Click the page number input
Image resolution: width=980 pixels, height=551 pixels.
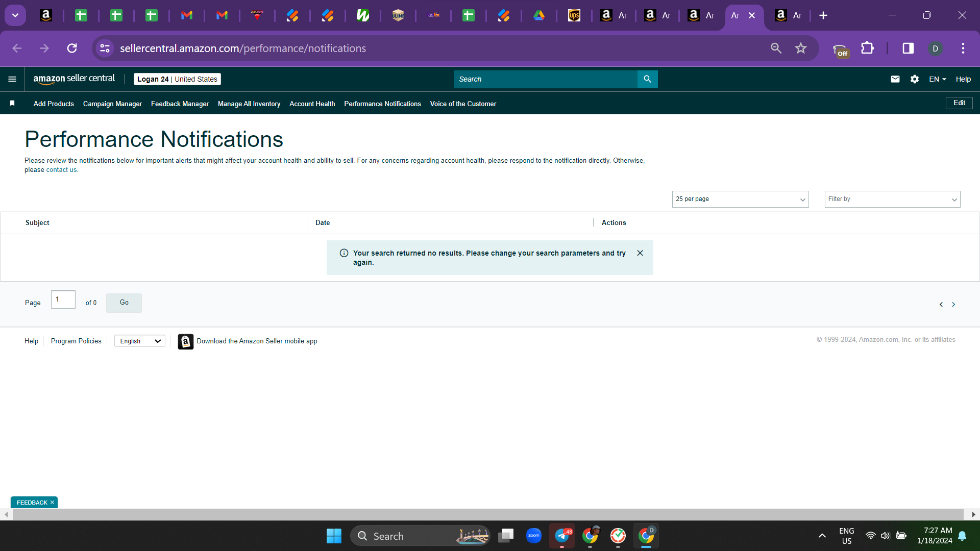[63, 299]
